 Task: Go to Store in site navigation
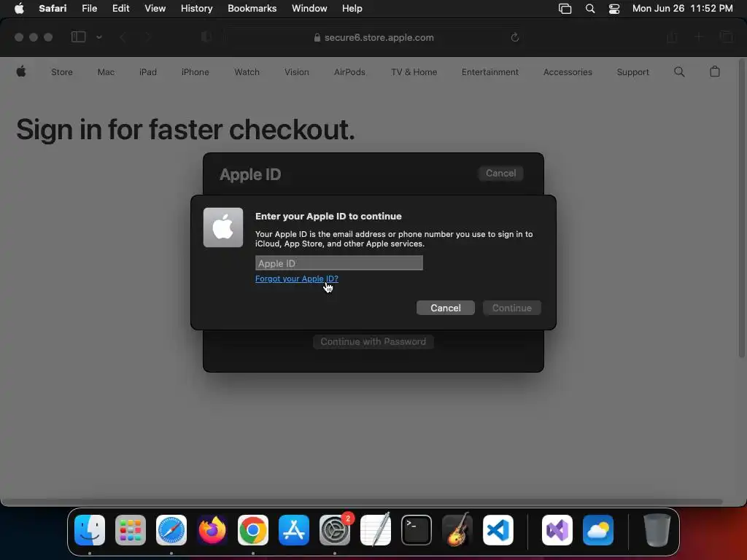click(62, 72)
